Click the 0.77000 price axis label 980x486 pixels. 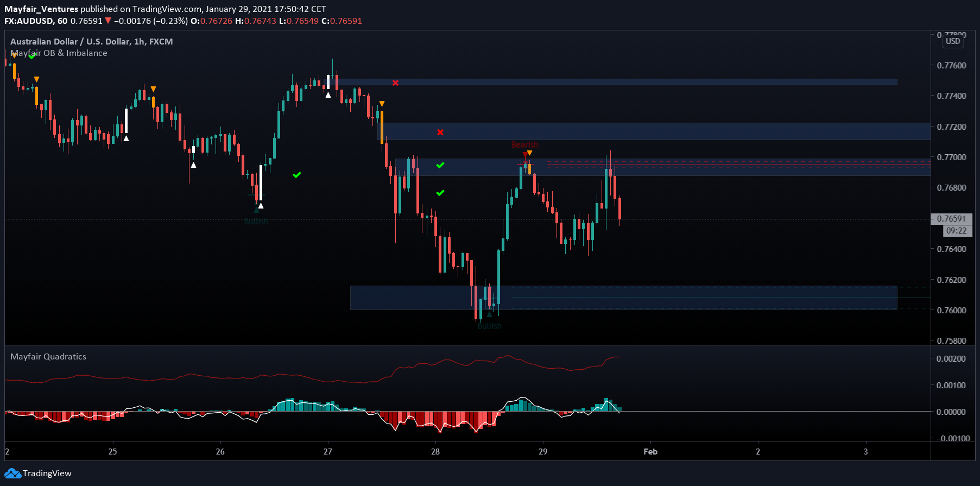tap(951, 157)
